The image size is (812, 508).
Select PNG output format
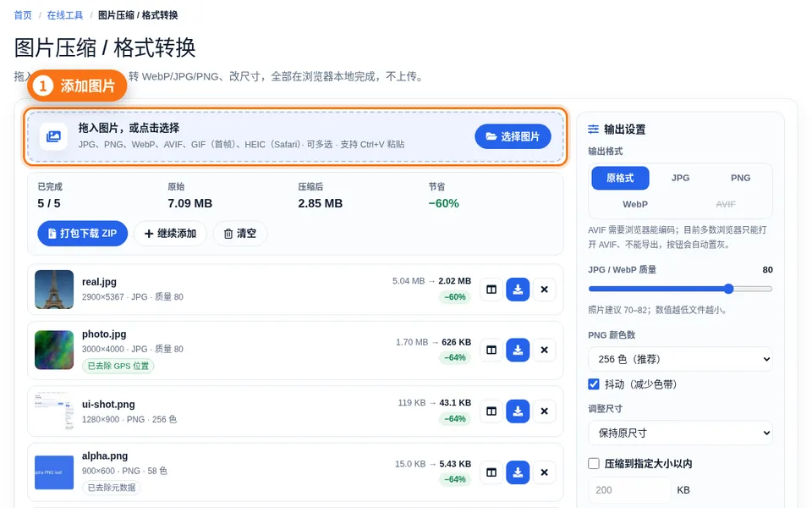(x=740, y=178)
